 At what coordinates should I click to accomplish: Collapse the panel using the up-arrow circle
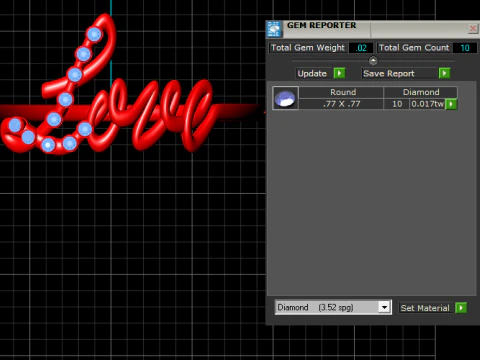373,61
